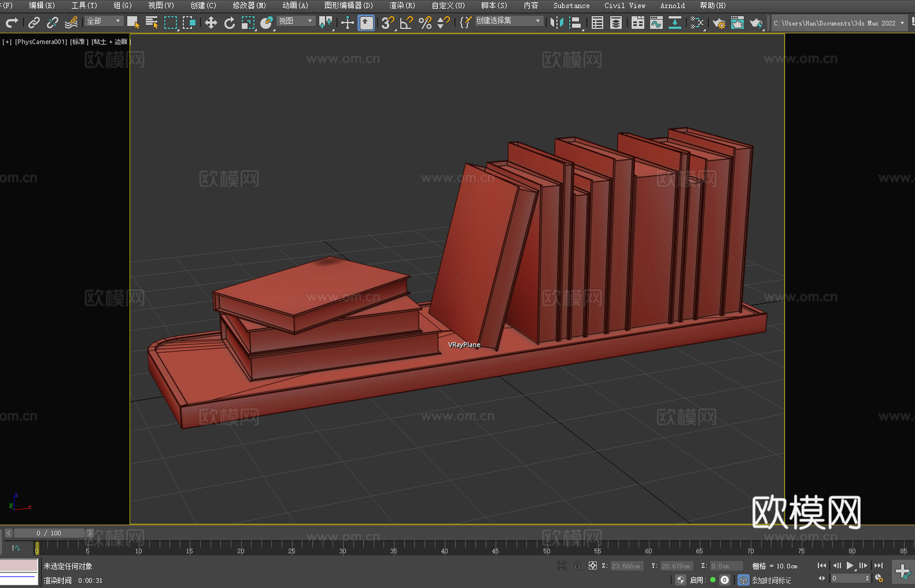915x588 pixels.
Task: Open Material Editor icon
Action: pos(697,23)
